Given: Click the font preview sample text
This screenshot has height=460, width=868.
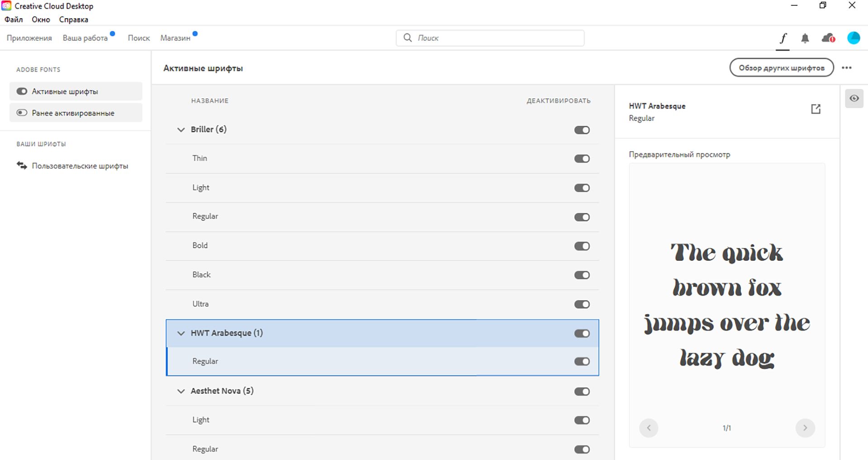Looking at the screenshot, I should [x=727, y=305].
